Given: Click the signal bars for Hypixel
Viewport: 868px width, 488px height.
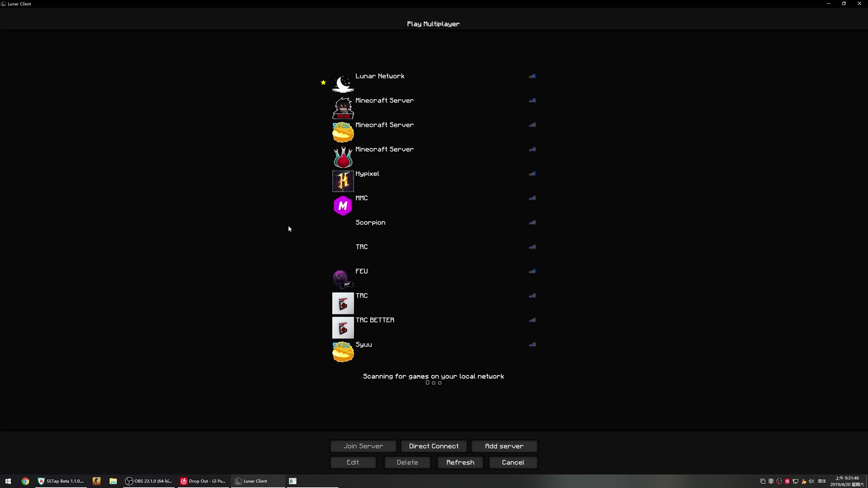Looking at the screenshot, I should [x=532, y=174].
